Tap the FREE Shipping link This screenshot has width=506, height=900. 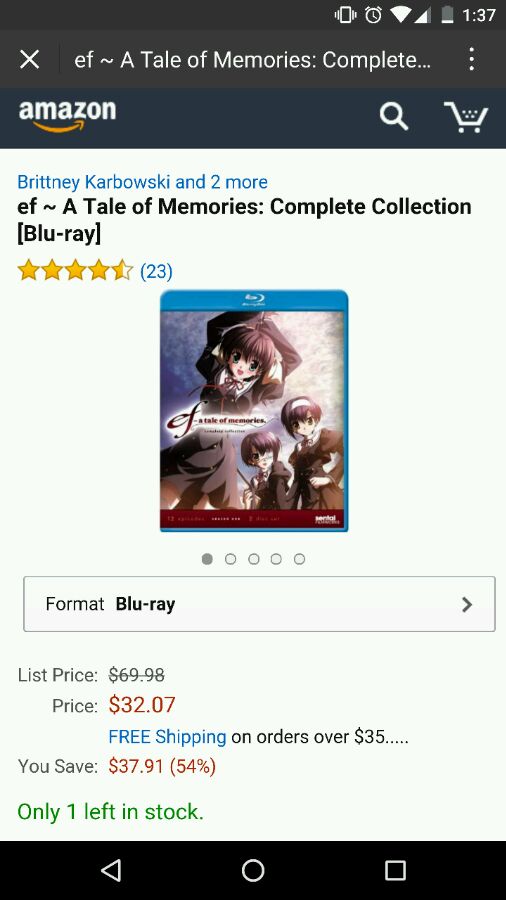(x=168, y=736)
